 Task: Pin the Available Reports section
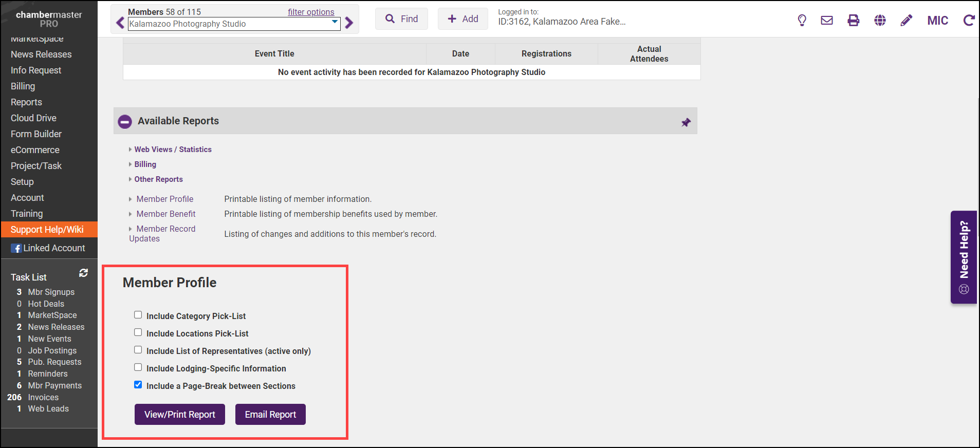point(686,122)
